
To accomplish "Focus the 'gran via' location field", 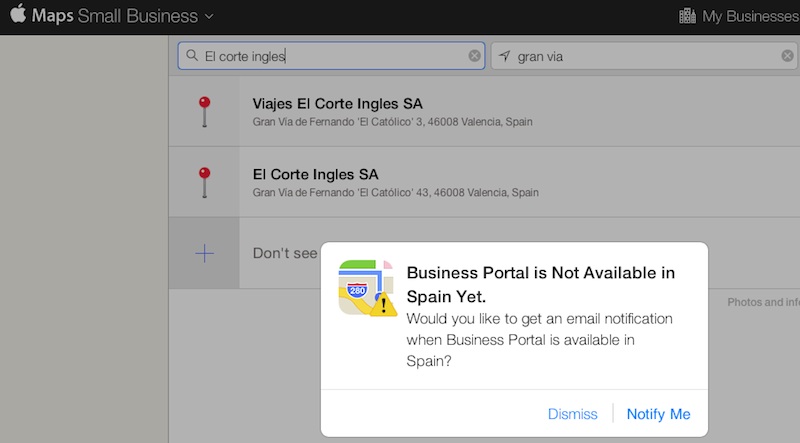I will point(645,56).
